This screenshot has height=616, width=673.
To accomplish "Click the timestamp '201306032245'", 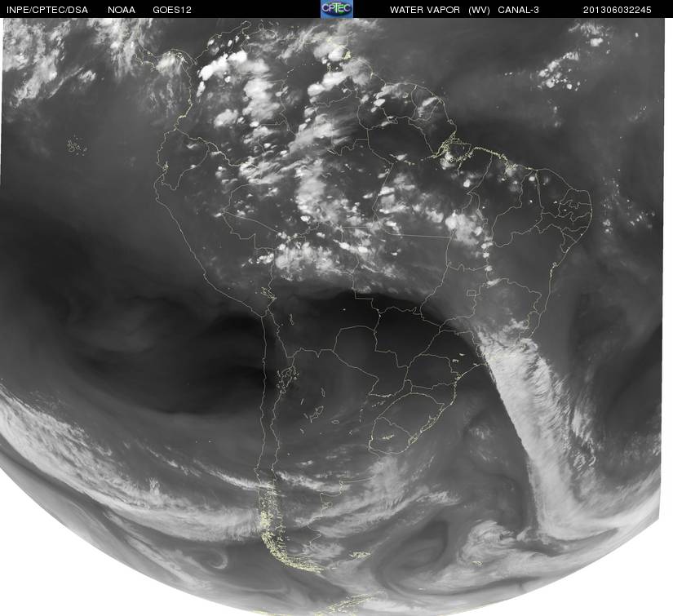I will [618, 10].
